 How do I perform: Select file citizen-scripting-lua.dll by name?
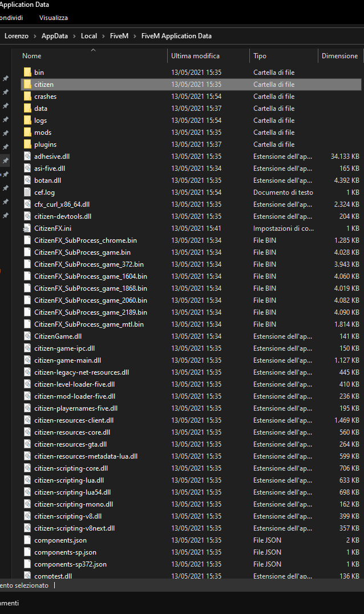coord(69,480)
